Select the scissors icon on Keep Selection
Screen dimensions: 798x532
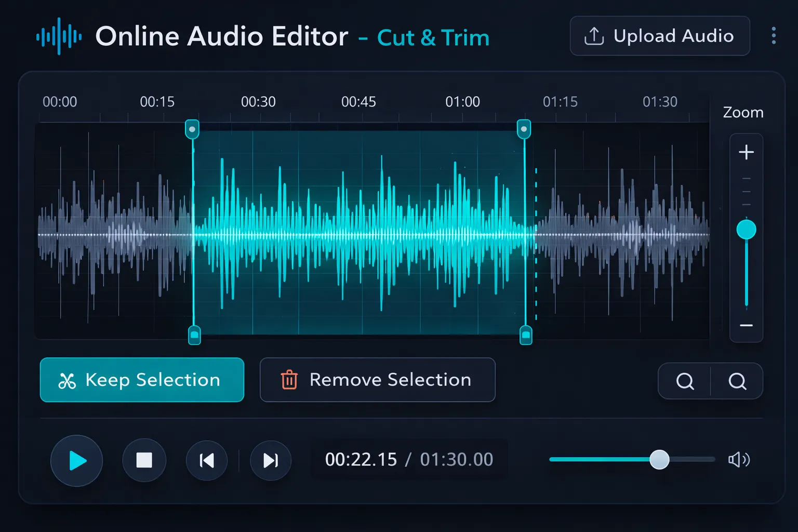pos(67,380)
